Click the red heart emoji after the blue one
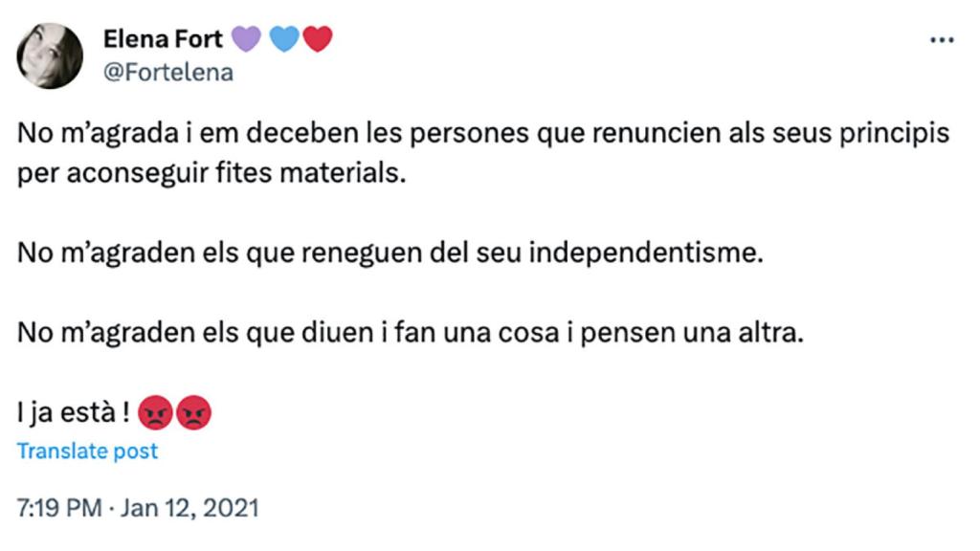 (x=317, y=39)
